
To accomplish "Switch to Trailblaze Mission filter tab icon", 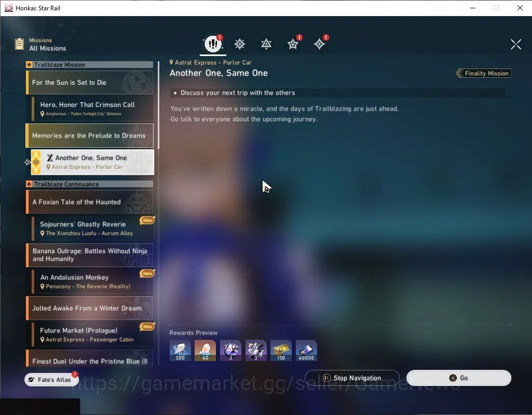I will pyautogui.click(x=240, y=44).
